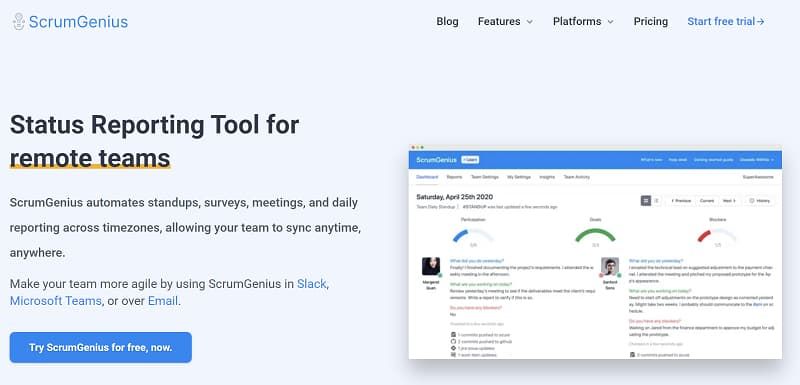This screenshot has height=385, width=800.
Task: Click the jira issue icon under Margaret's report
Action: (453, 348)
